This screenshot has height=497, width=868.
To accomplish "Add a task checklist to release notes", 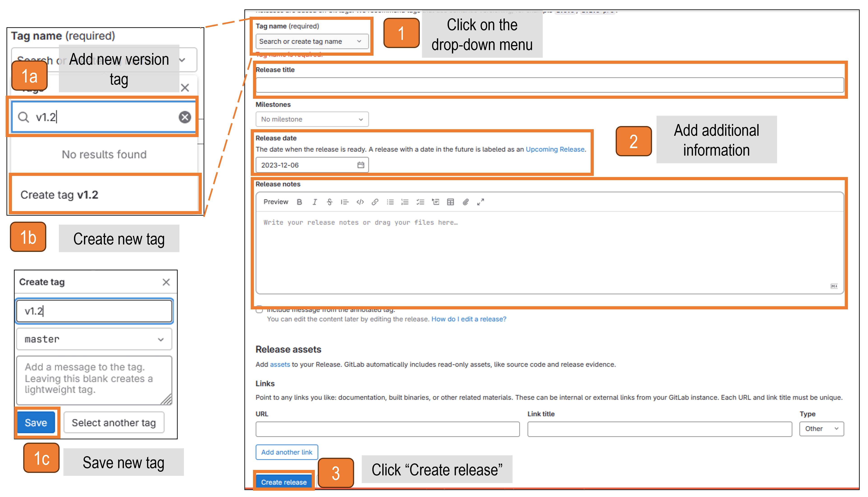I will tap(420, 202).
